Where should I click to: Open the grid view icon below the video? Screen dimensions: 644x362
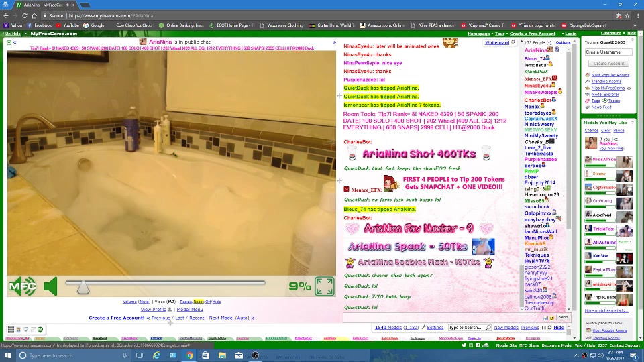pyautogui.click(x=11, y=329)
